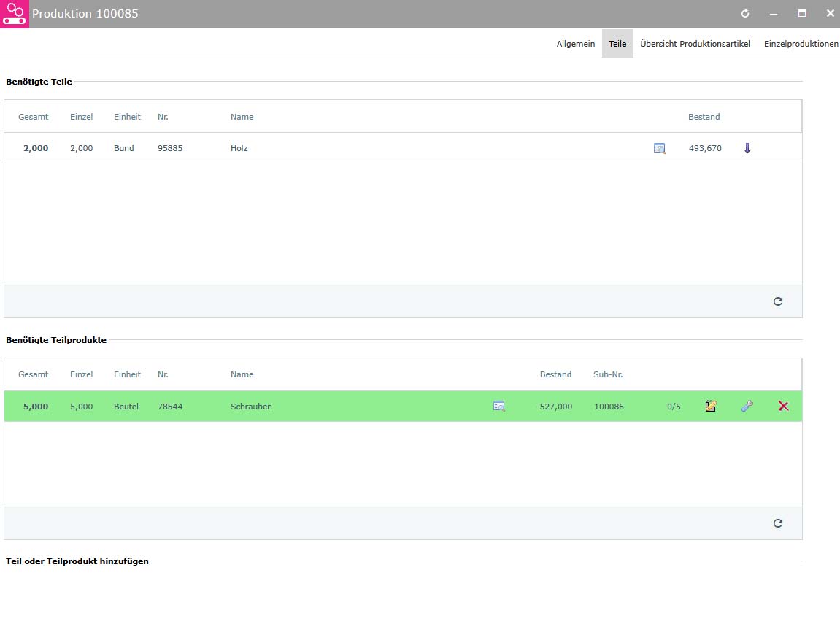The height and width of the screenshot is (643, 840).
Task: Open sub-number 100086
Action: click(x=609, y=407)
